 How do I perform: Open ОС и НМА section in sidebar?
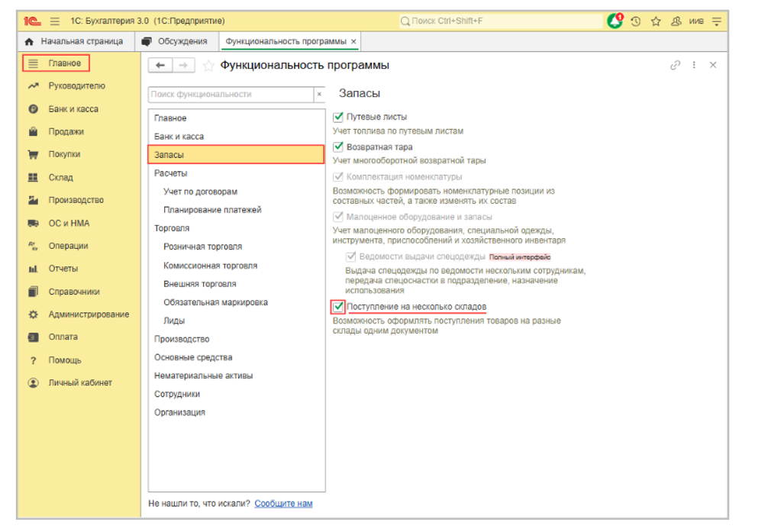tap(69, 223)
